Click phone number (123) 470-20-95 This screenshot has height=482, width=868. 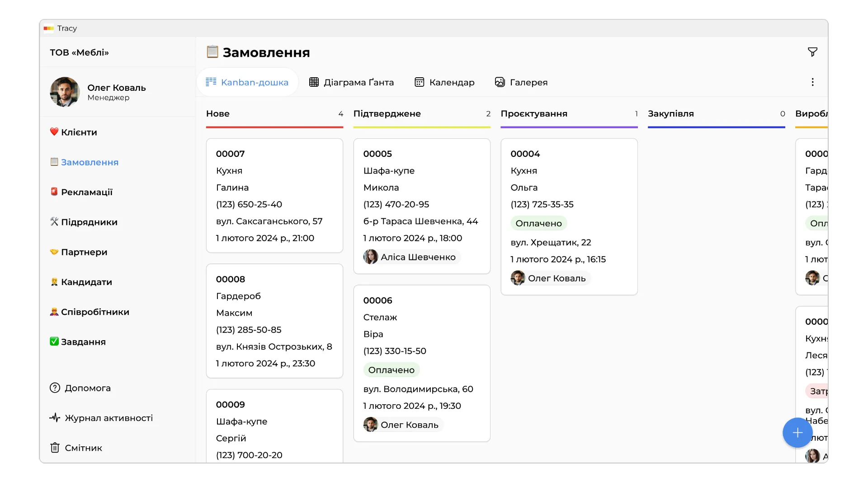(x=396, y=204)
